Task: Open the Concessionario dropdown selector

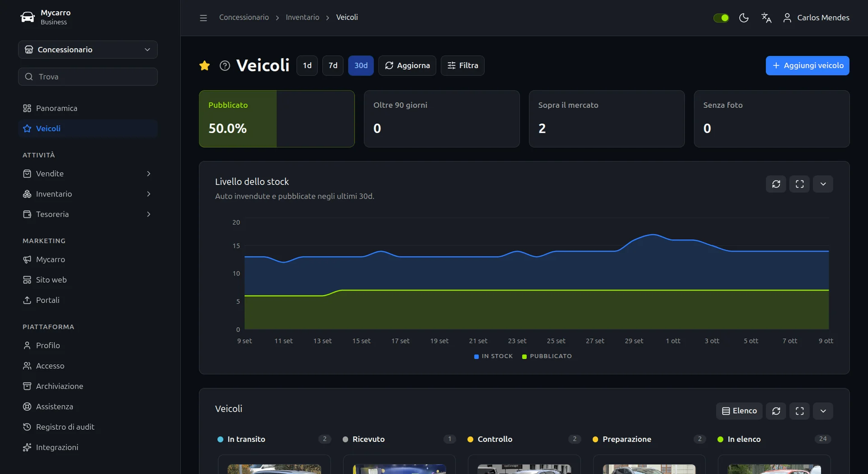Action: [x=88, y=50]
